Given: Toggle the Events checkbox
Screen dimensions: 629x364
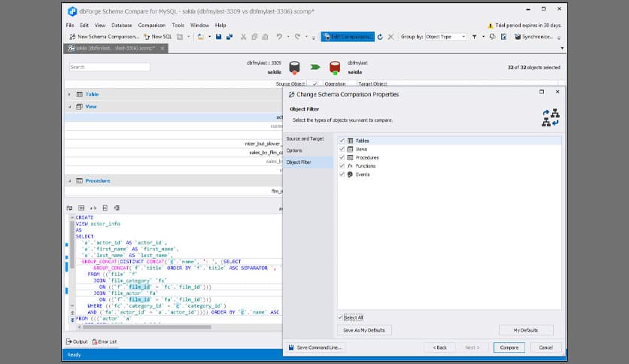Looking at the screenshot, I should (x=342, y=174).
